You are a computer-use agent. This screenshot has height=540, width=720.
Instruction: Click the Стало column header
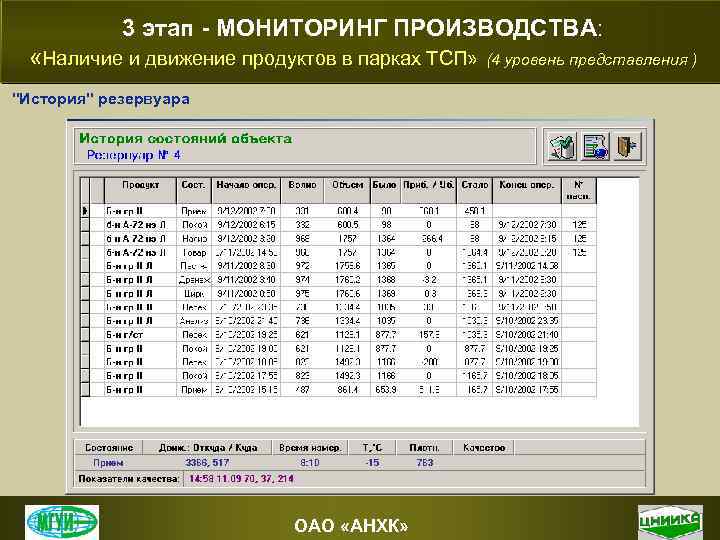[x=474, y=191]
